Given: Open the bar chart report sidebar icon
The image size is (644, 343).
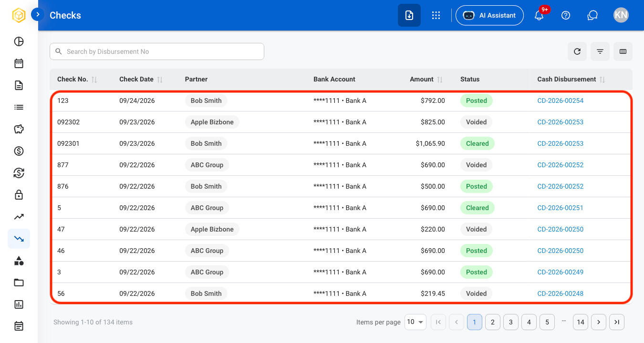Looking at the screenshot, I should pos(19,304).
